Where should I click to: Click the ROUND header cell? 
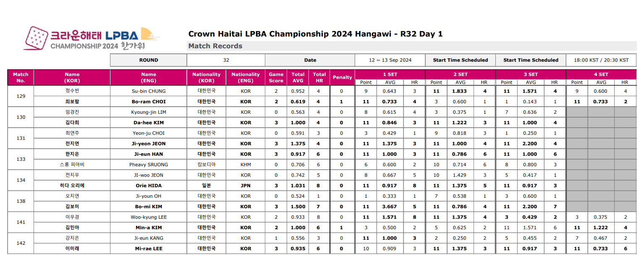[147, 60]
